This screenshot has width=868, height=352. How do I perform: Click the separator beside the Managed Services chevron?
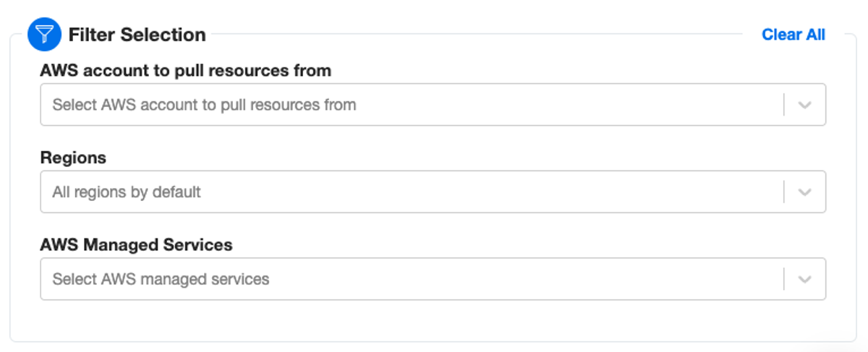(784, 279)
